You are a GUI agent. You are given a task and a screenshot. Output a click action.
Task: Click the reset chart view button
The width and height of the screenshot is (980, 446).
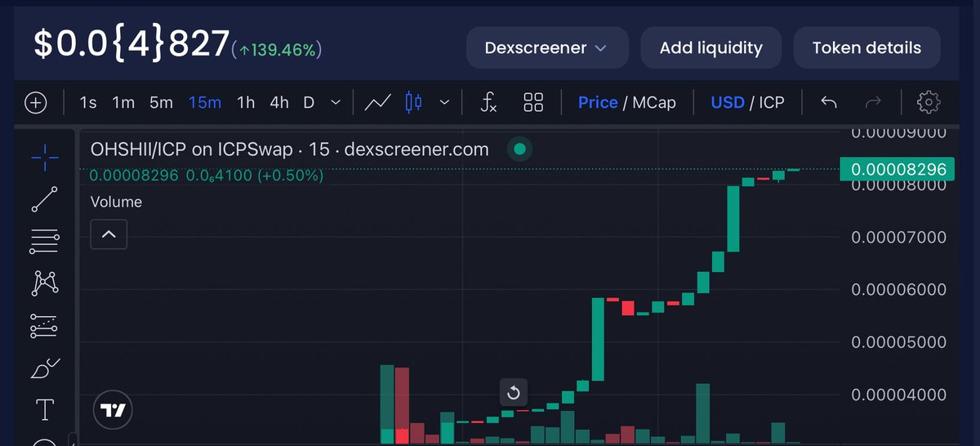pyautogui.click(x=514, y=393)
